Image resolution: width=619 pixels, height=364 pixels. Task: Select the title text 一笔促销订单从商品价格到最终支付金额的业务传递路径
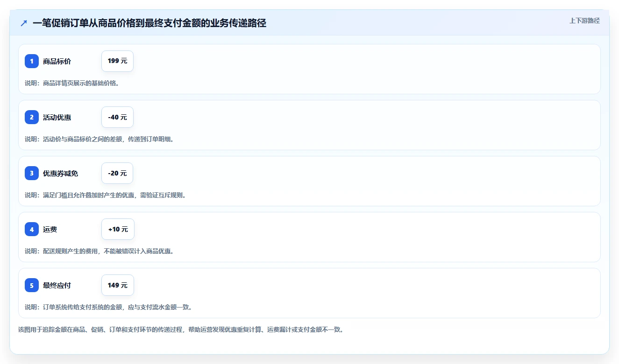point(149,23)
